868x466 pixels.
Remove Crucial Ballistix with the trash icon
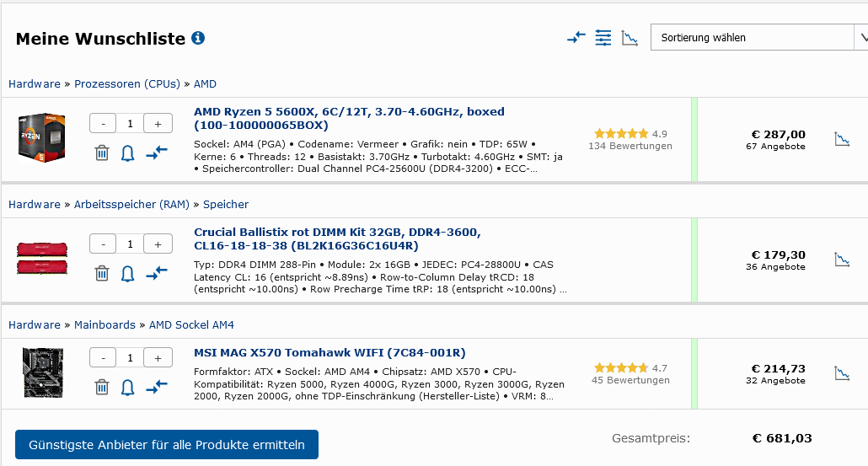(x=102, y=273)
